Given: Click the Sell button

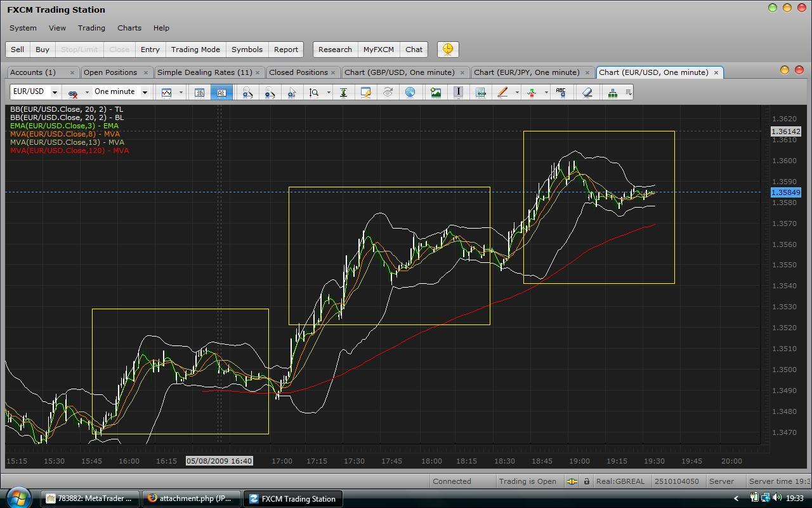Looking at the screenshot, I should (x=18, y=50).
